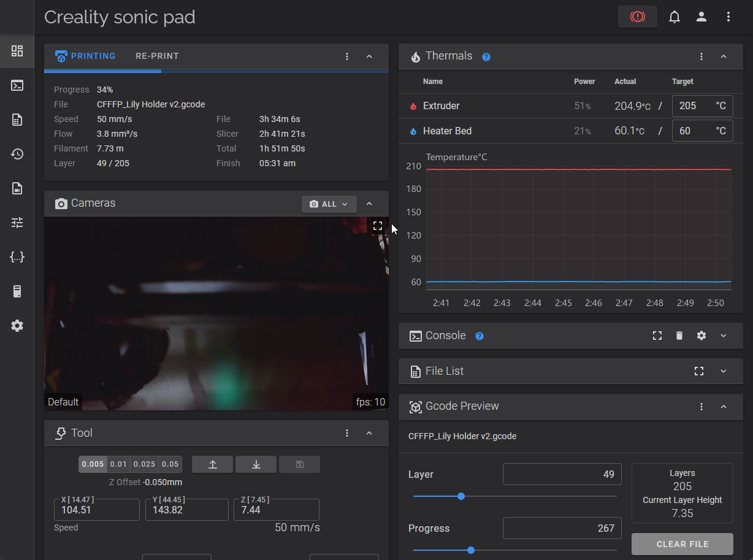This screenshot has width=753, height=560.
Task: Click the CLEAR FILE button
Action: (682, 544)
